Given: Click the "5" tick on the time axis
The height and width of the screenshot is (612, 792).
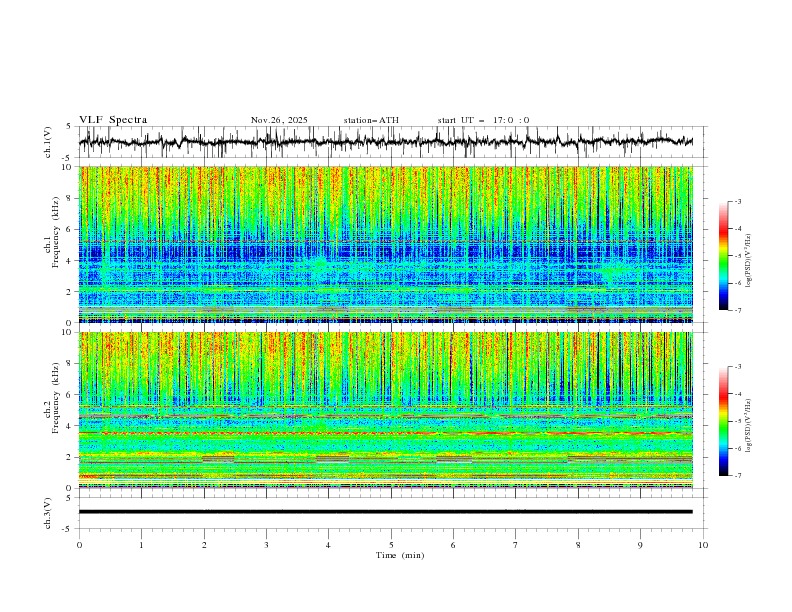Looking at the screenshot, I should click(391, 545).
